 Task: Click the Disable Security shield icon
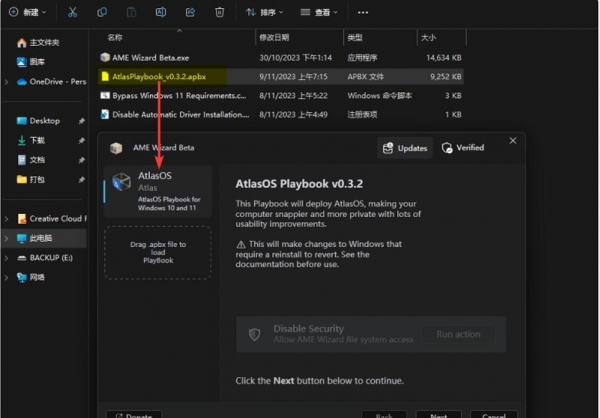click(x=255, y=334)
